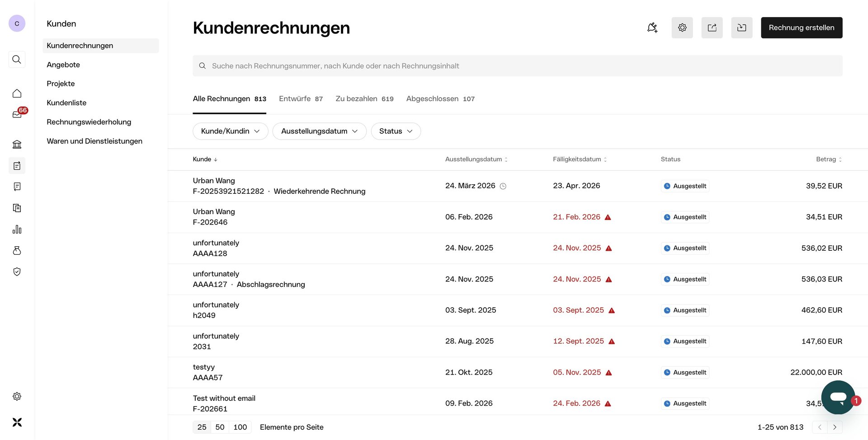Open the chat support bubble
This screenshot has height=440, width=868.
838,397
